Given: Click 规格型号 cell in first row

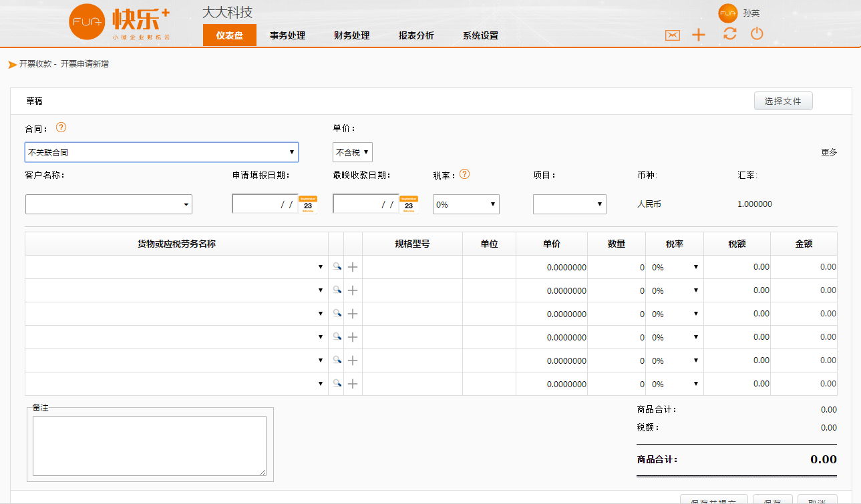Looking at the screenshot, I should click(412, 267).
